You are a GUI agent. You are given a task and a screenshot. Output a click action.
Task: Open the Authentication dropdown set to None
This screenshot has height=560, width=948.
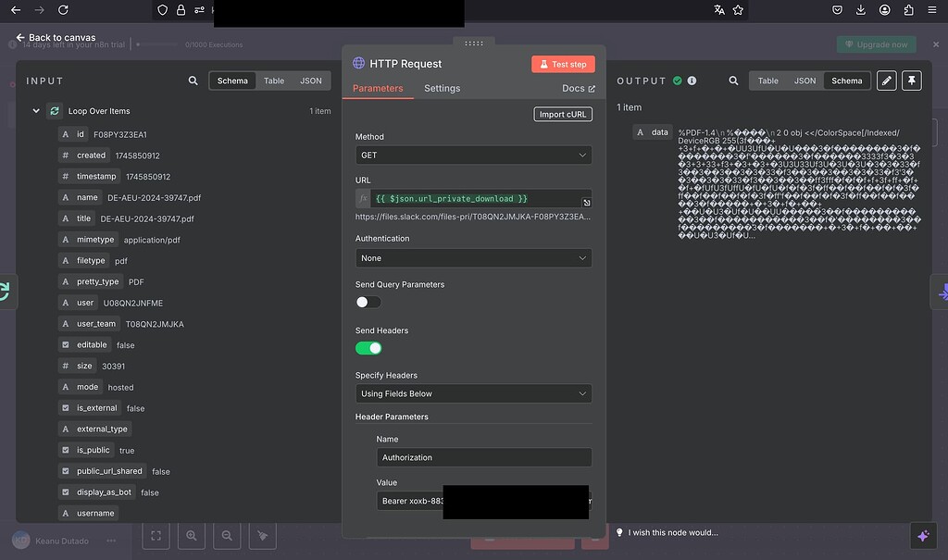(x=473, y=256)
